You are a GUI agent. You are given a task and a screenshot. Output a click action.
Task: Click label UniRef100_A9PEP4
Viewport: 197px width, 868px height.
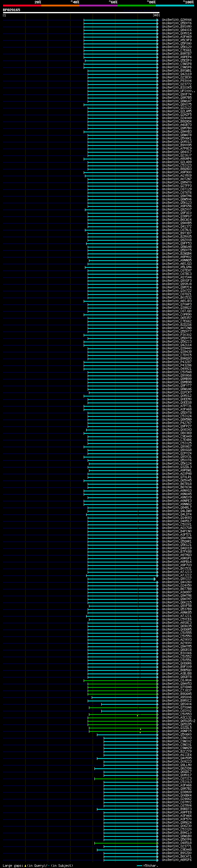pos(177,57)
